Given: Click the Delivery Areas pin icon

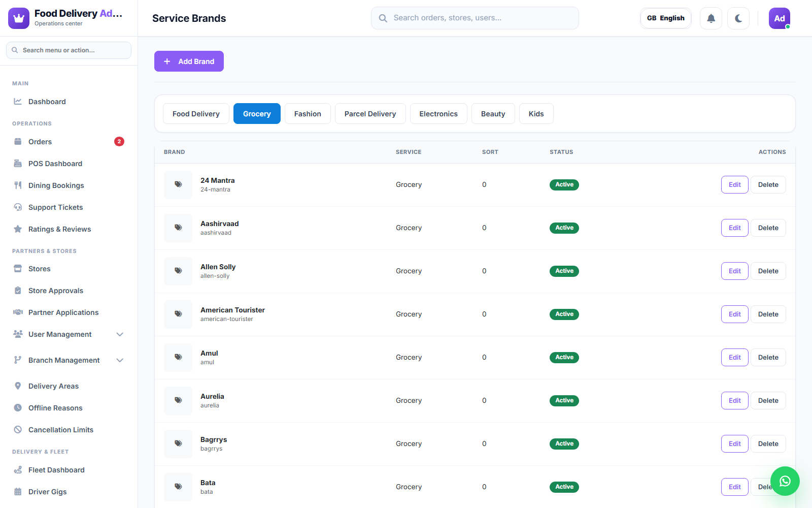Looking at the screenshot, I should [x=18, y=386].
